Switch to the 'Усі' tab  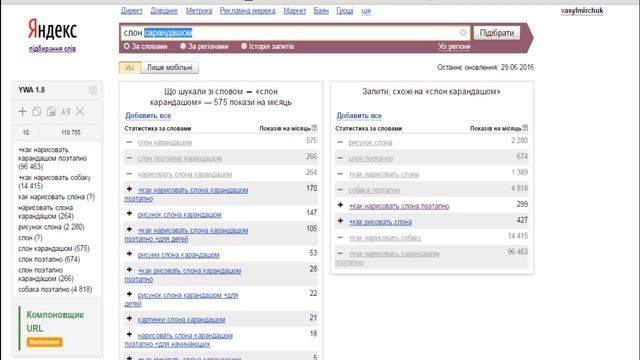(x=129, y=68)
